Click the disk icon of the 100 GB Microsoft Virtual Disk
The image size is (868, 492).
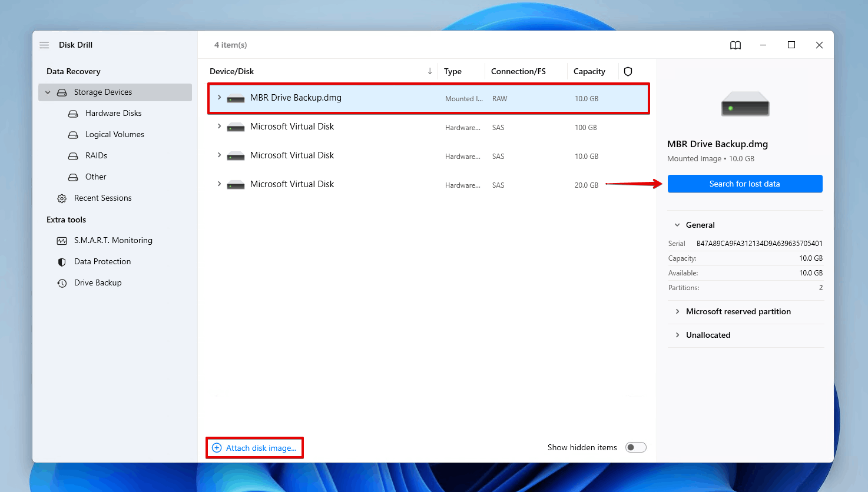point(236,127)
